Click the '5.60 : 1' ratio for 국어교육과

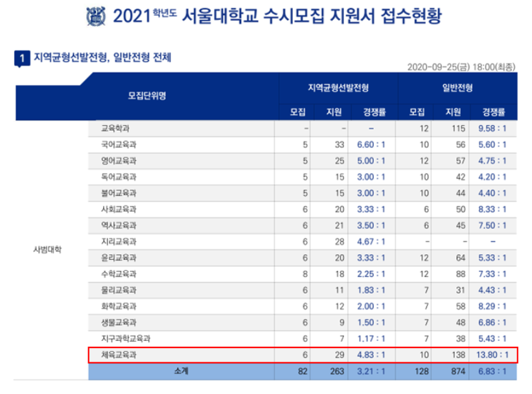[492, 145]
